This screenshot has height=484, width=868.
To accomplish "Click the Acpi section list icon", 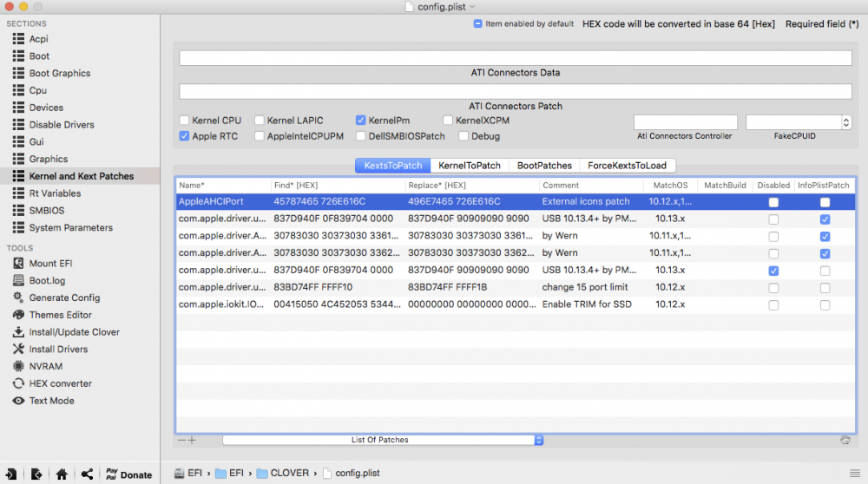I will tap(18, 39).
